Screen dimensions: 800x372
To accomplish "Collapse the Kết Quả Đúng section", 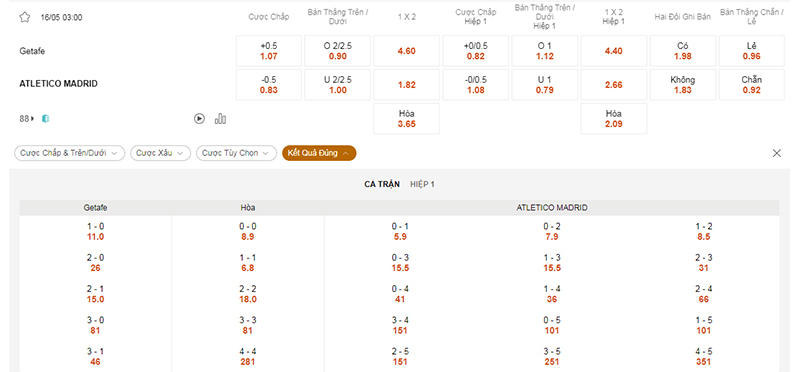I will pos(319,153).
